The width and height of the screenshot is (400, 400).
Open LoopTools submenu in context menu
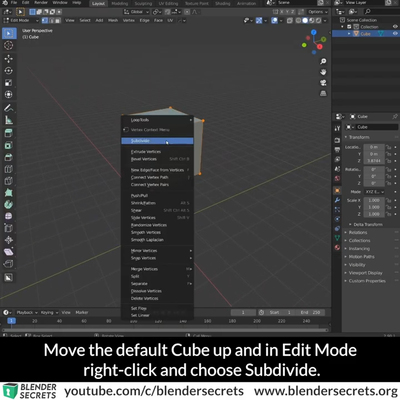pyautogui.click(x=157, y=120)
